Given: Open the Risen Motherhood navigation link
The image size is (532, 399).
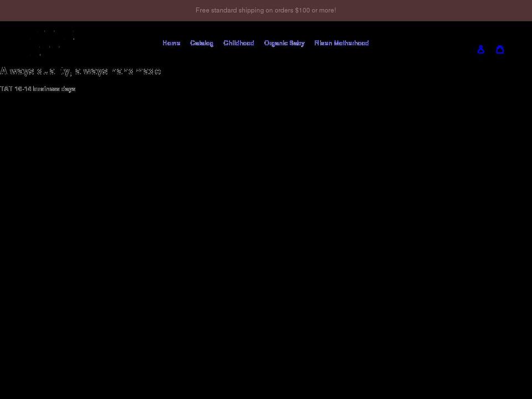Looking at the screenshot, I should (x=341, y=43).
